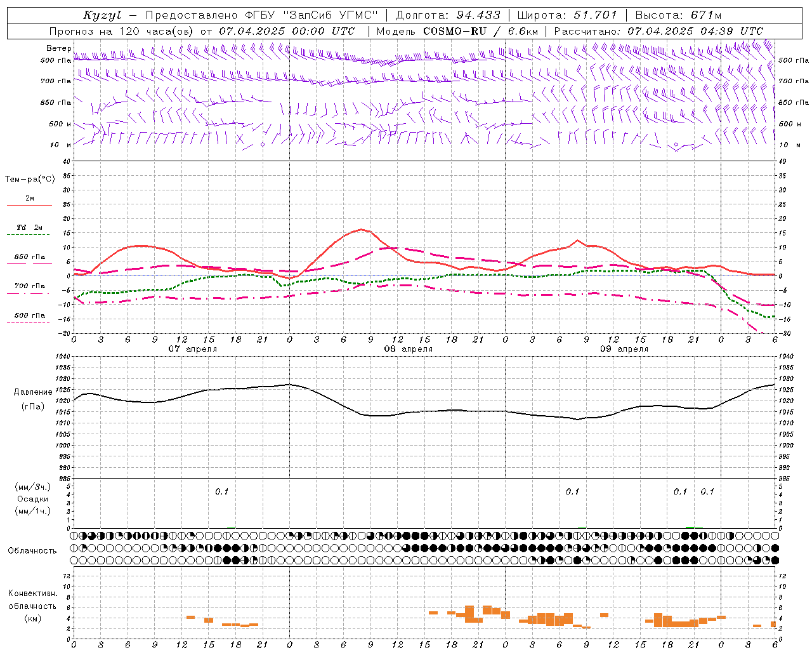Click the Давление pressure chart label

pyautogui.click(x=33, y=392)
